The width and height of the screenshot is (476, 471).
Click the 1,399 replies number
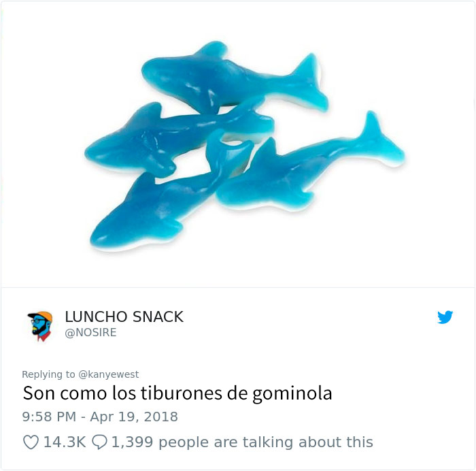[133, 442]
